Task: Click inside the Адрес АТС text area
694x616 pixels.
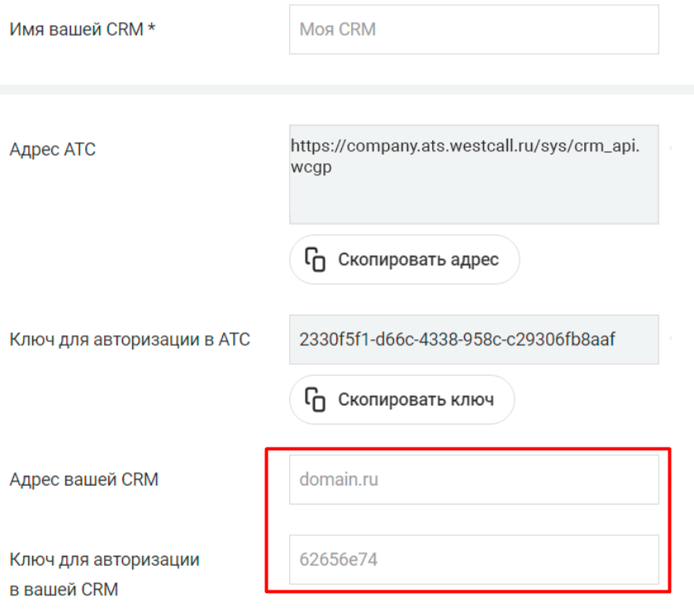Action: click(x=474, y=174)
